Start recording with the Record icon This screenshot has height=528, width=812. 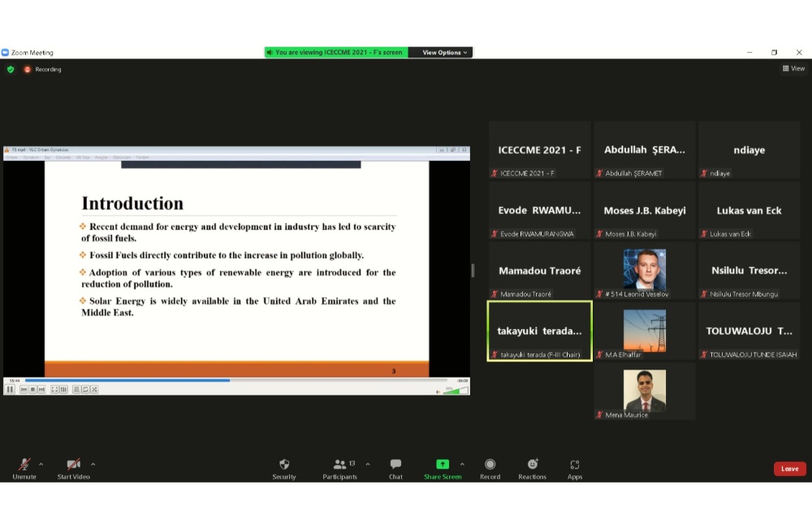click(x=490, y=465)
